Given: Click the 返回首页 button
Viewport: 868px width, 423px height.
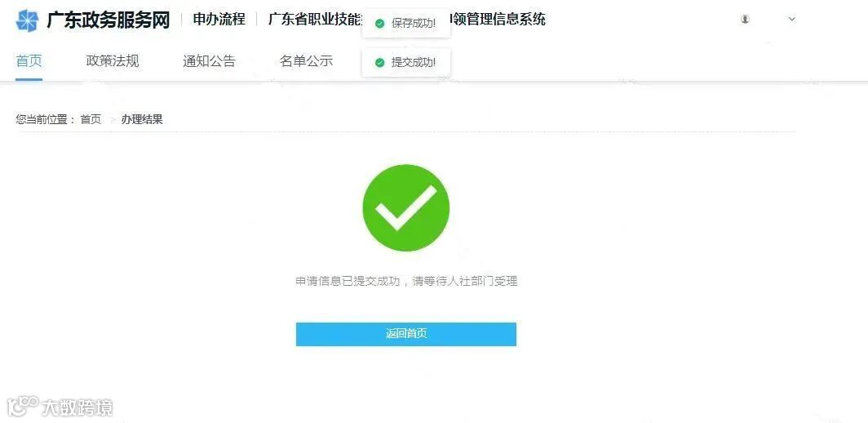Looking at the screenshot, I should click(x=405, y=334).
